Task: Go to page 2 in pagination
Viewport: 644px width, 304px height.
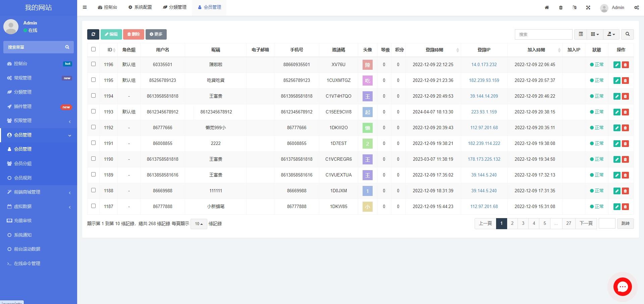Action: click(x=512, y=223)
